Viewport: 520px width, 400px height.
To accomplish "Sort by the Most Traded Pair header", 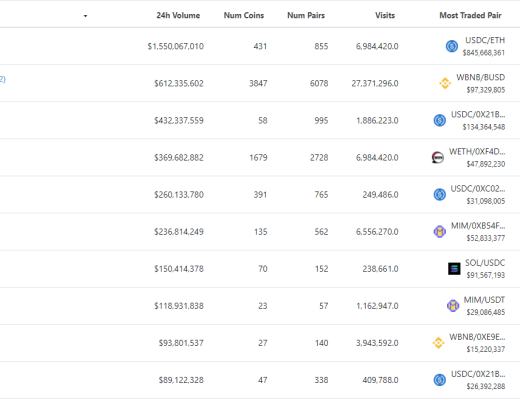I will 470,15.
